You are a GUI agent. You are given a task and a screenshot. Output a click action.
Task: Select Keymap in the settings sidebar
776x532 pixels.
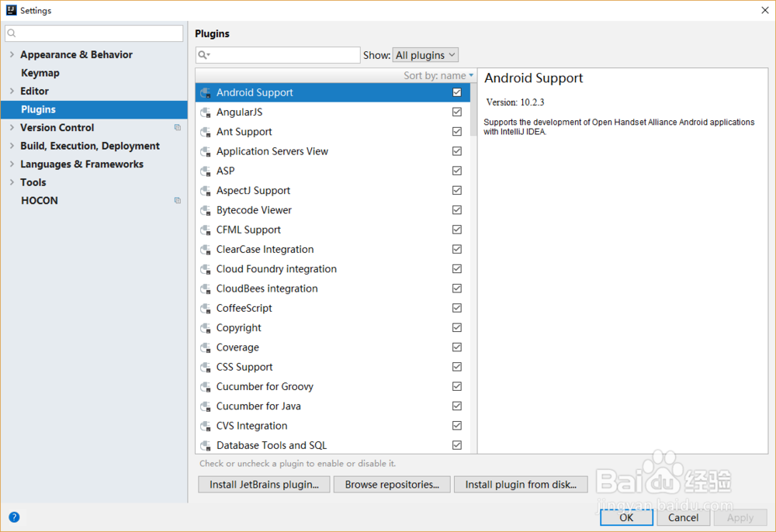(x=40, y=73)
